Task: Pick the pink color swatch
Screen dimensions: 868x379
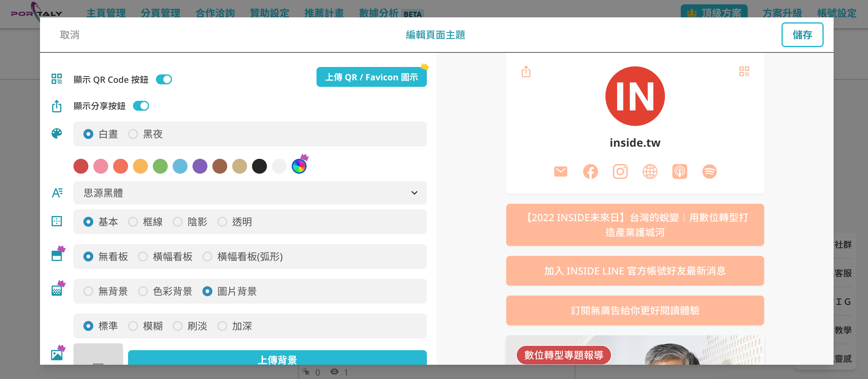Action: [x=100, y=166]
